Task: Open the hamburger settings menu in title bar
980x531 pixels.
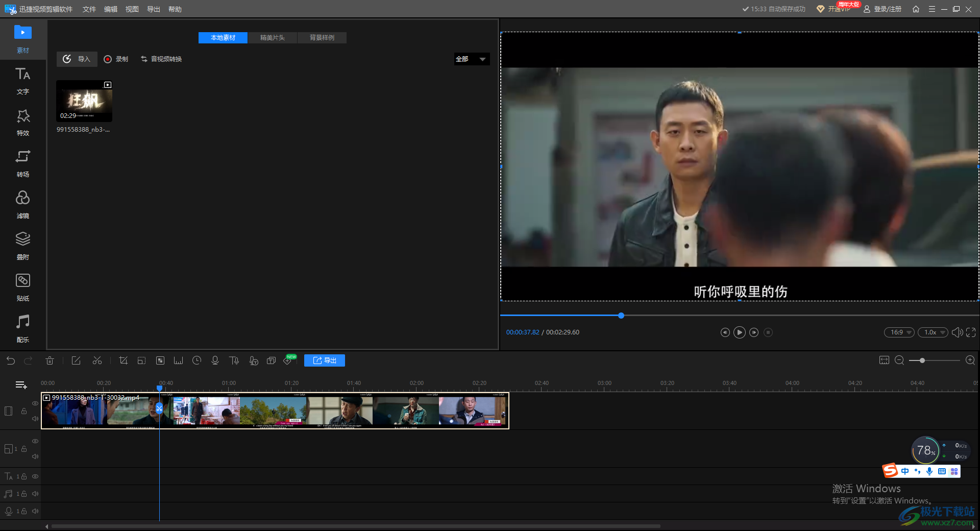Action: [932, 9]
